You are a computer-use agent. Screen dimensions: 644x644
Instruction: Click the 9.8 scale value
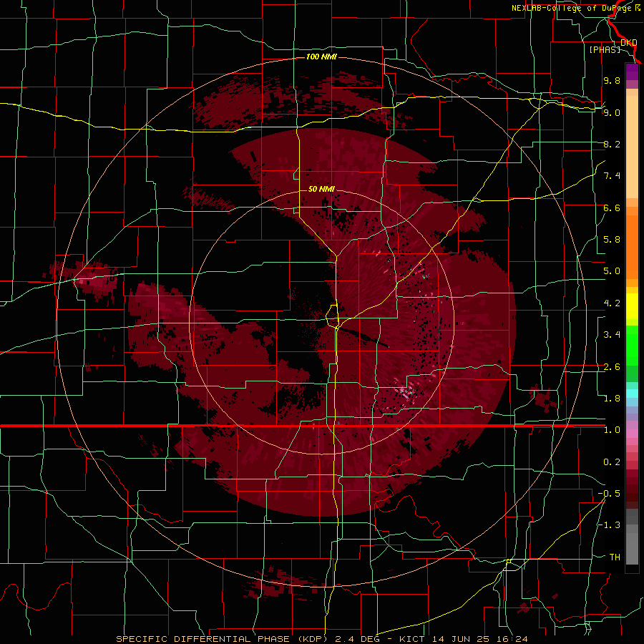coord(612,80)
